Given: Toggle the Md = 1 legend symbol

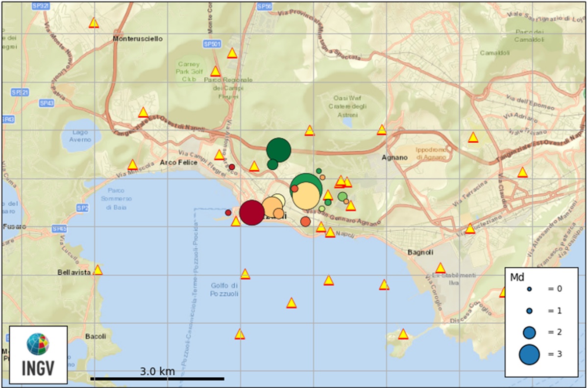Looking at the screenshot, I should point(528,310).
